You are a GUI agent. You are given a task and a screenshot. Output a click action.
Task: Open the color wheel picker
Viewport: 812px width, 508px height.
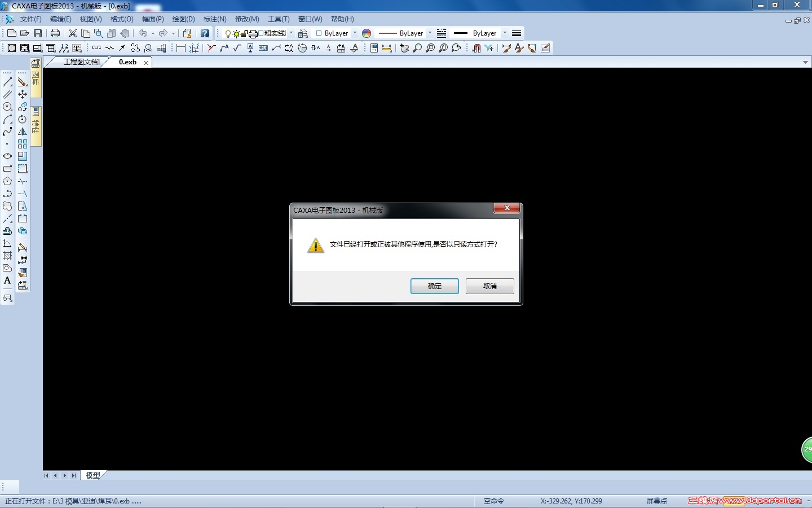[x=367, y=33]
